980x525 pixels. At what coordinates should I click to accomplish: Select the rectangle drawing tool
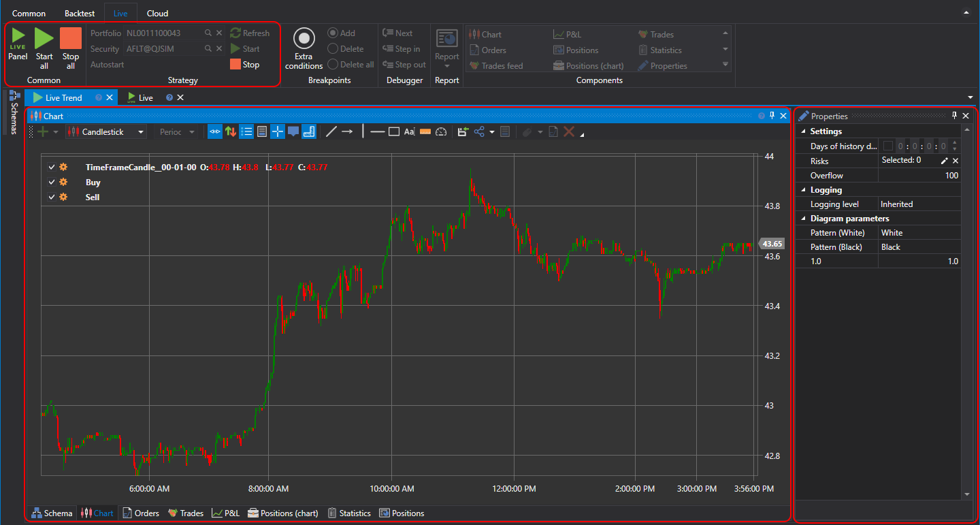394,132
